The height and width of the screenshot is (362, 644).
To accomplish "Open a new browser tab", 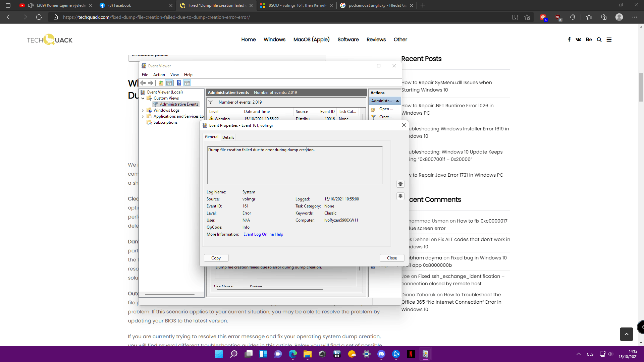I will pos(423,5).
